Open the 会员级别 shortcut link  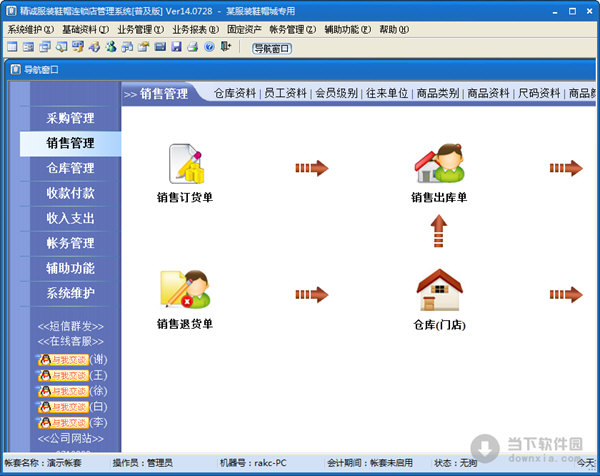(x=336, y=93)
